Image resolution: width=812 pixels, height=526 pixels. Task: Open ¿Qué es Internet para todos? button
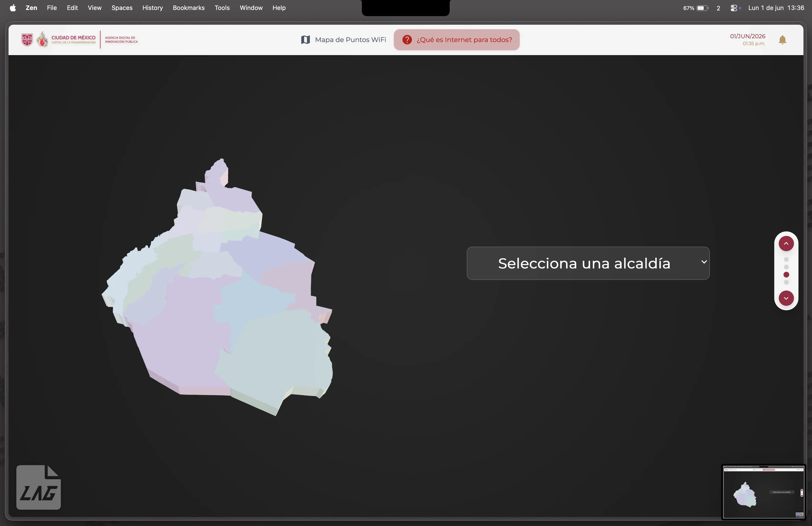(456, 40)
